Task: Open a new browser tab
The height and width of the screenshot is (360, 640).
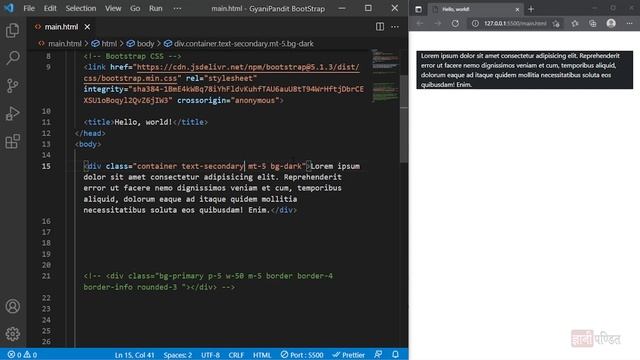Action: [x=531, y=9]
